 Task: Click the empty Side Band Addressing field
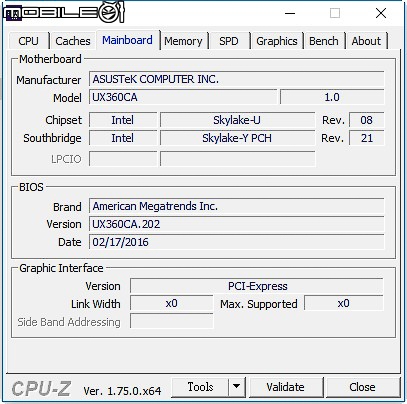pos(171,322)
